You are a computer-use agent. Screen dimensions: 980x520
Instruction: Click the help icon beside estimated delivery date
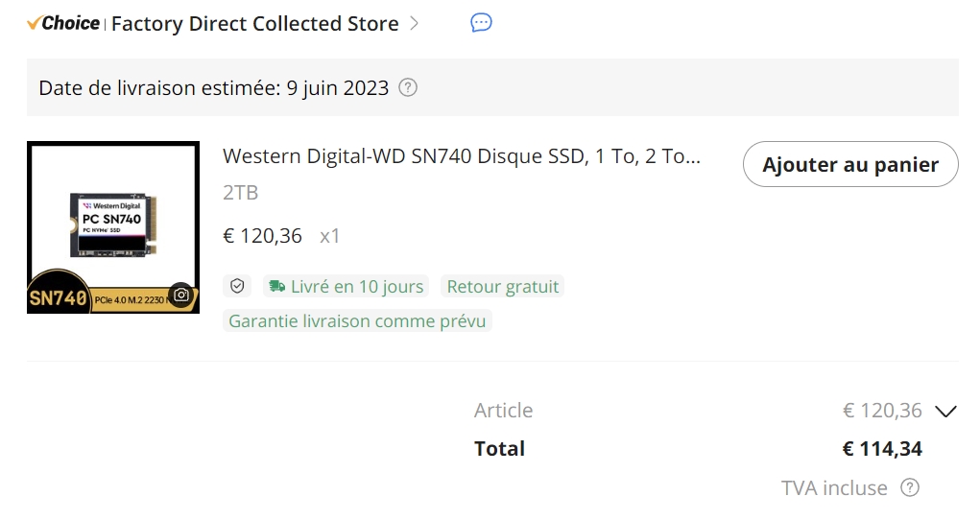pos(408,88)
